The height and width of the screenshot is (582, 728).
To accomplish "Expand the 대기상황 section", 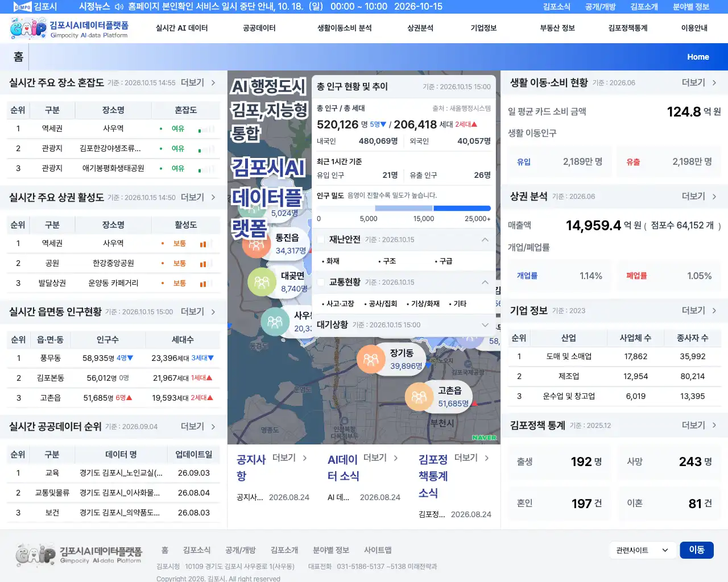I will (x=485, y=325).
